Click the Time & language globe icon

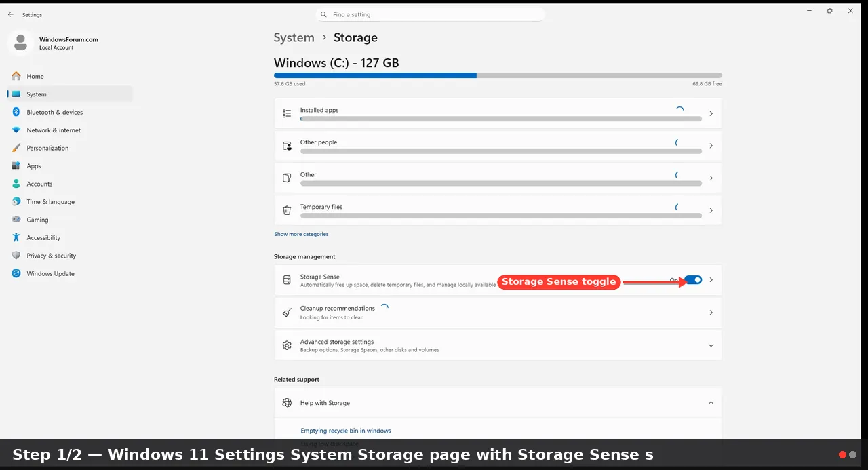pyautogui.click(x=16, y=202)
